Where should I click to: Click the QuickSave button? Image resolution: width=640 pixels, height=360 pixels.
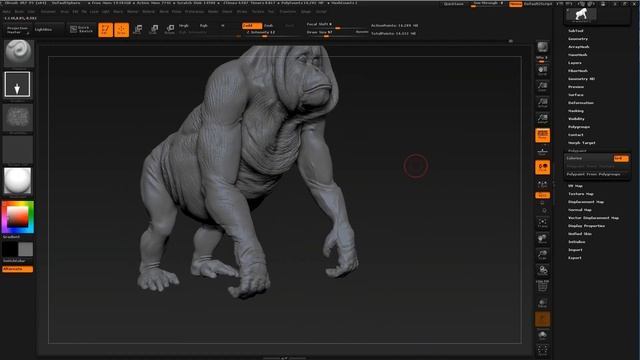click(x=454, y=4)
